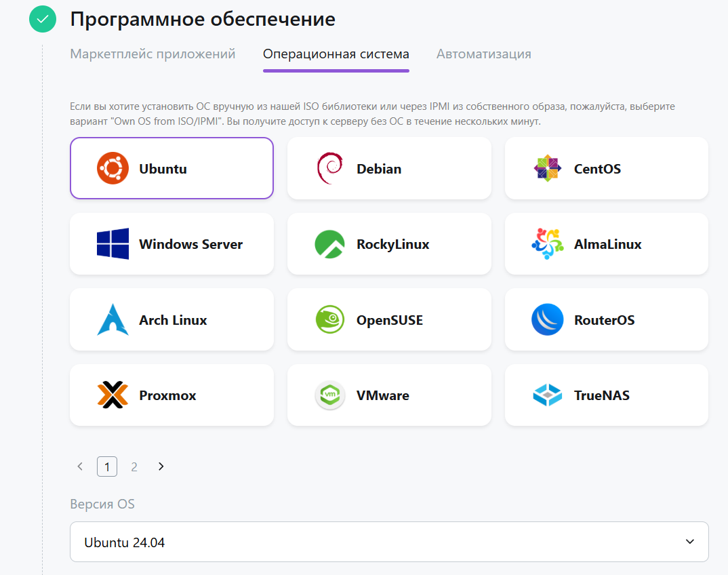This screenshot has height=575, width=728.
Task: Click the CentOS logo icon
Action: pos(547,169)
